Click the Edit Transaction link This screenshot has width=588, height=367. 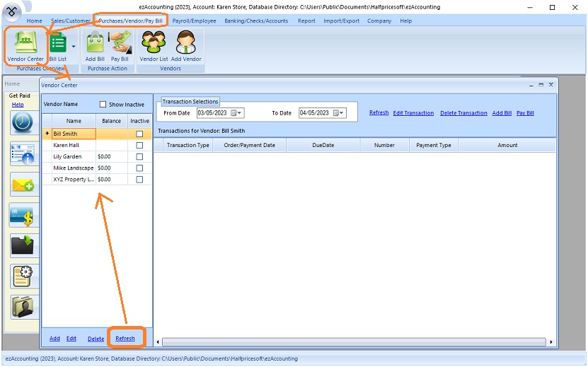tap(413, 113)
